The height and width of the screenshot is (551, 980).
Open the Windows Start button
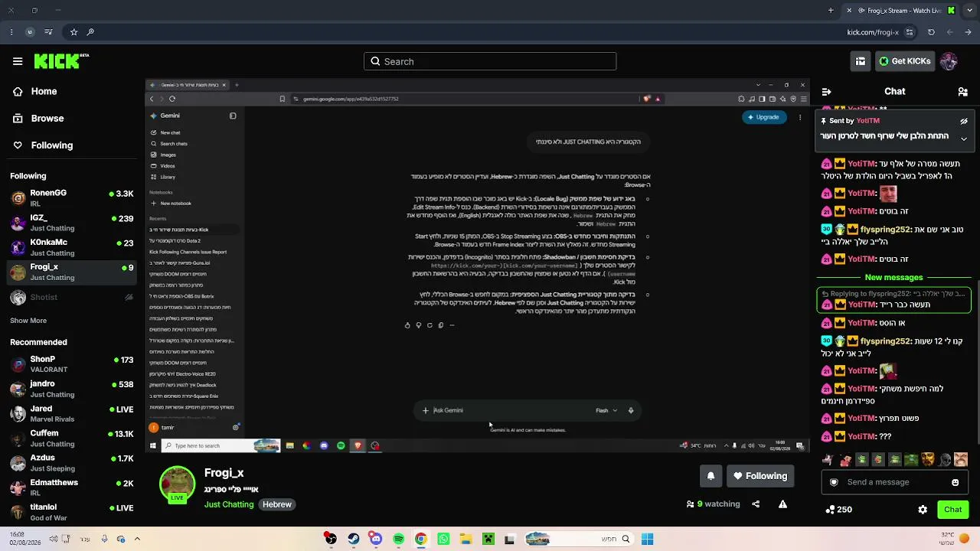click(647, 540)
